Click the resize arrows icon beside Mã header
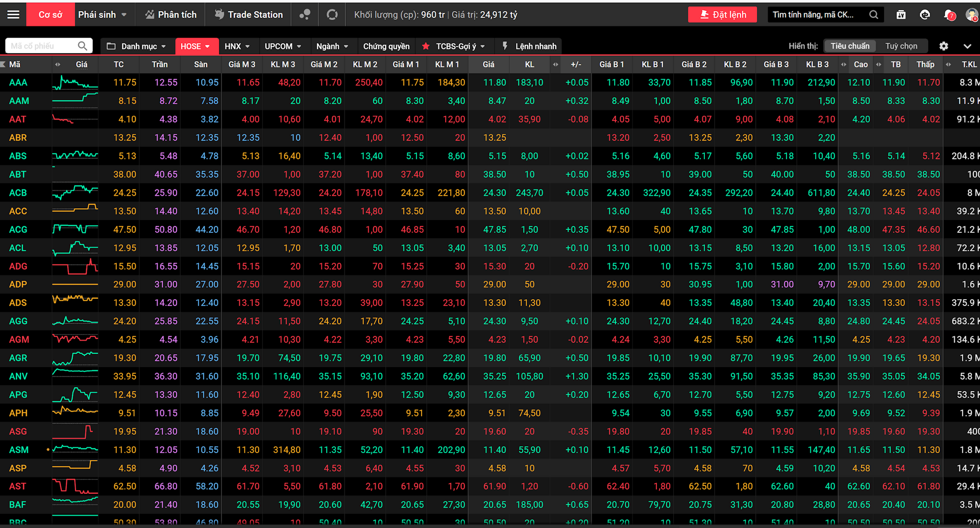 point(58,64)
